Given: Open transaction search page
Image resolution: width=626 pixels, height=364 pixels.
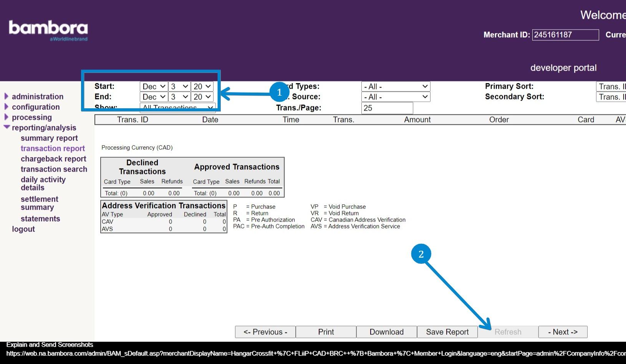Looking at the screenshot, I should point(54,169).
